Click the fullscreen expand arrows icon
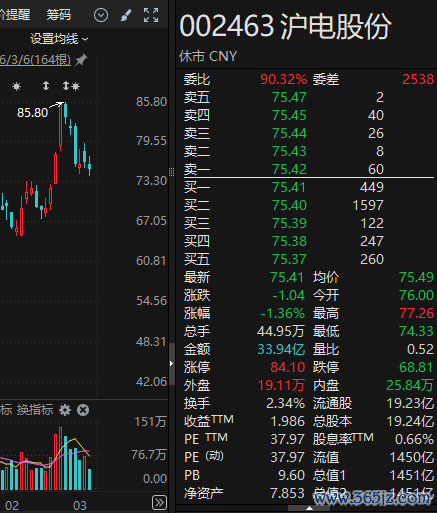Viewport: 437px width, 513px height. [151, 15]
